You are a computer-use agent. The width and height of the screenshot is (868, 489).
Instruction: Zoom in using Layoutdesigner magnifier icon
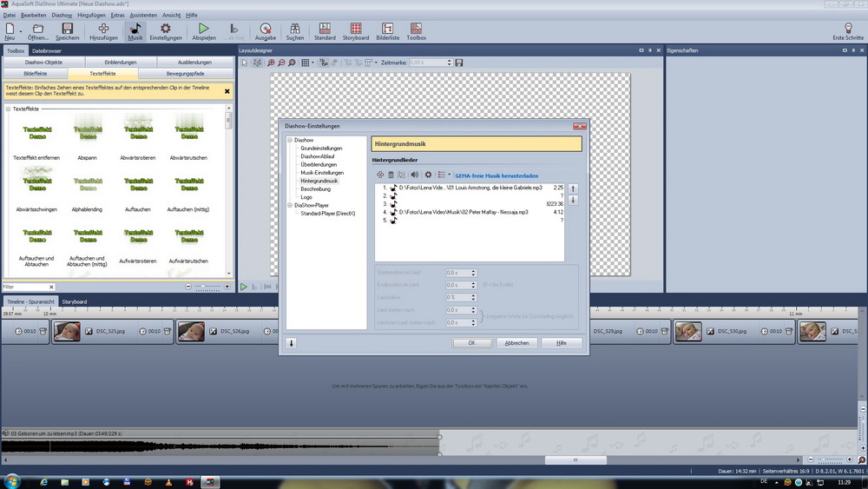(271, 63)
